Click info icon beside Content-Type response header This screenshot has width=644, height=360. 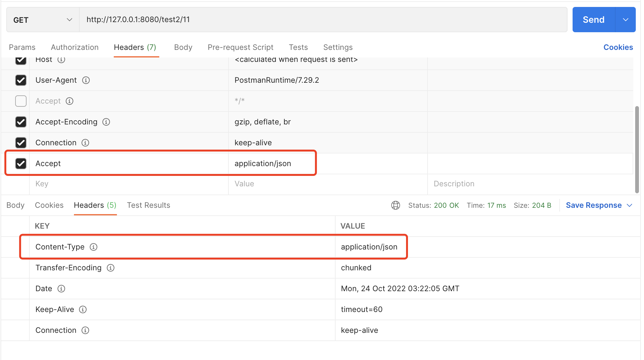click(x=94, y=247)
